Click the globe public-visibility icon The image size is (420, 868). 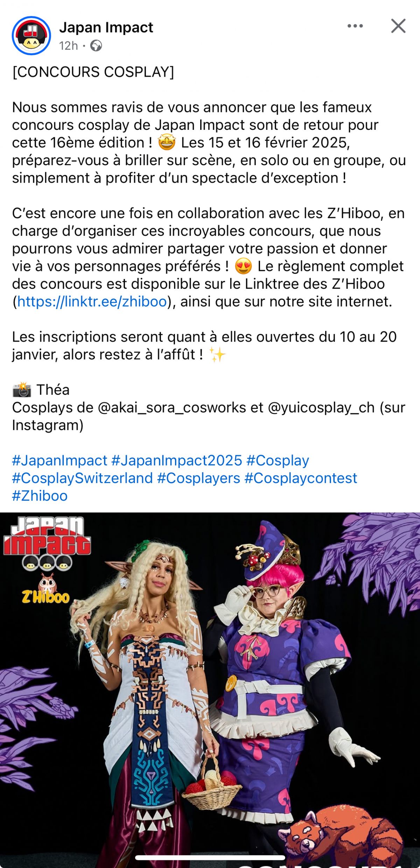click(x=96, y=46)
